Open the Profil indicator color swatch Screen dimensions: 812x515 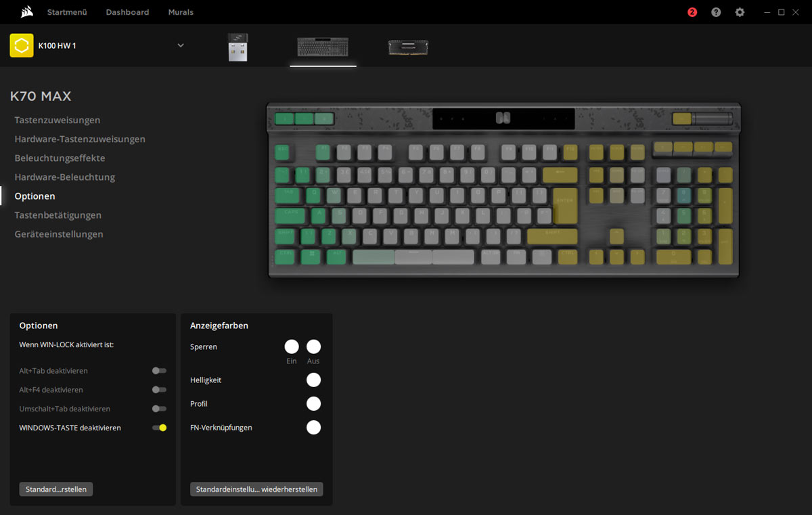(313, 403)
